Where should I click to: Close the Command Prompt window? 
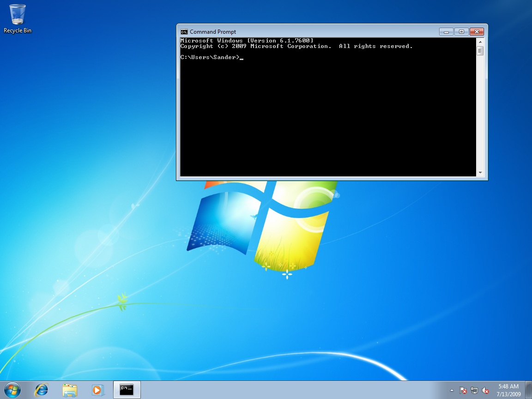tap(476, 31)
